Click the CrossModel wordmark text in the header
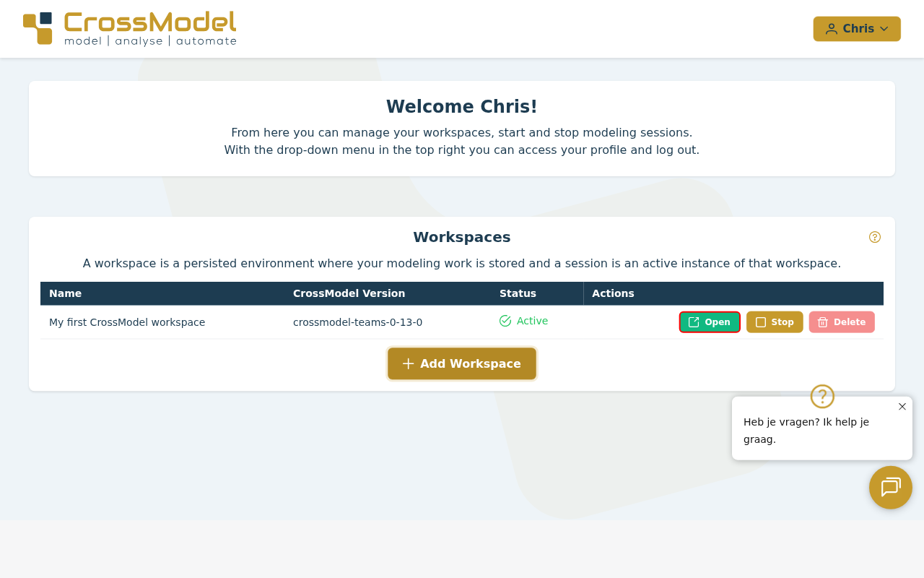 click(x=150, y=22)
